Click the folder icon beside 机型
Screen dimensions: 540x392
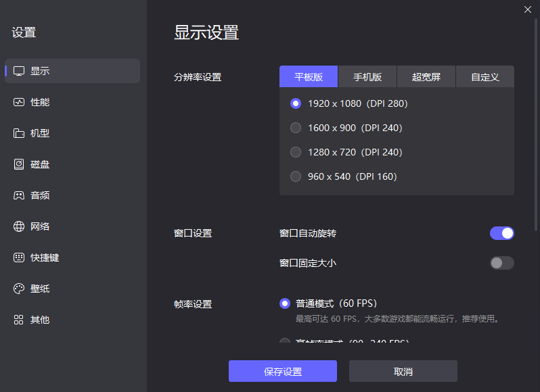pyautogui.click(x=18, y=133)
